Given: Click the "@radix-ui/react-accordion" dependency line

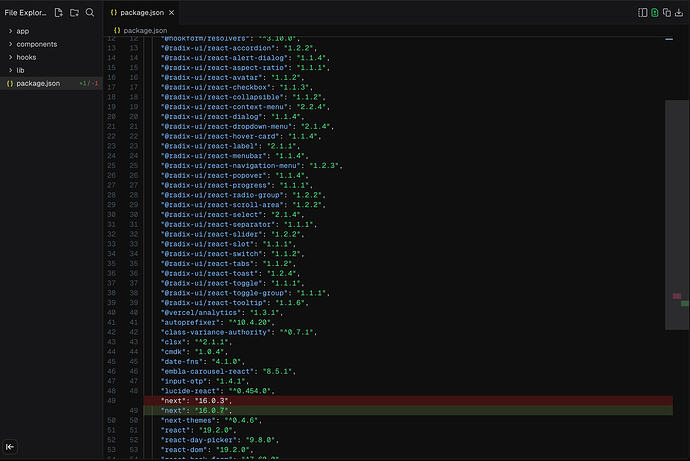Looking at the screenshot, I should [239, 48].
